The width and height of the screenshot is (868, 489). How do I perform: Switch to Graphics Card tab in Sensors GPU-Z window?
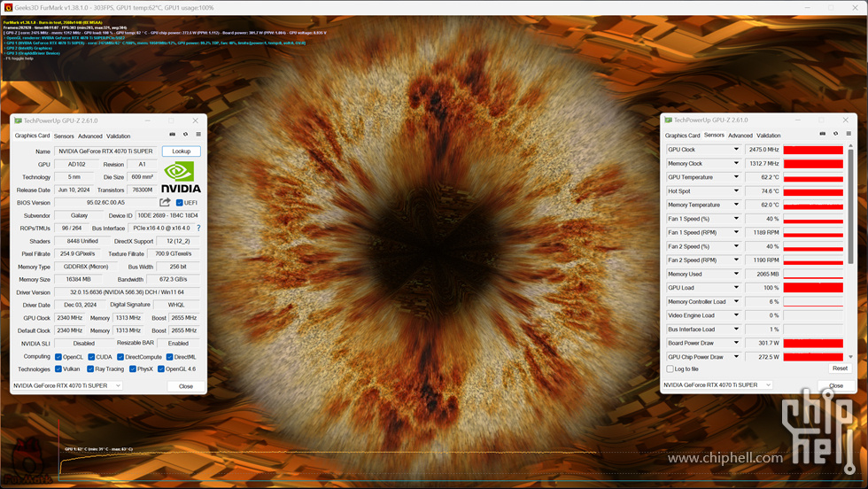(682, 136)
